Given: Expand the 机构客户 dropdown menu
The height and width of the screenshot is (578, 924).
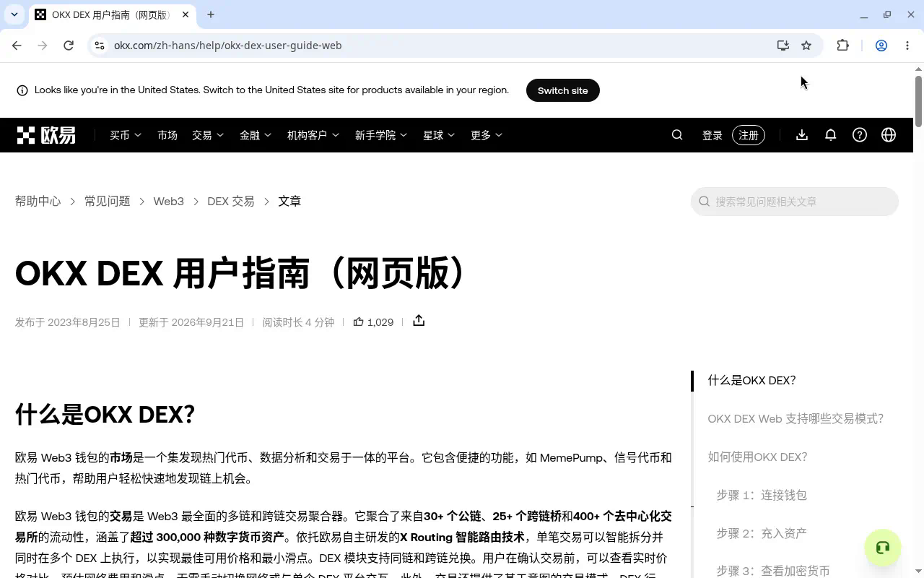Looking at the screenshot, I should [313, 135].
